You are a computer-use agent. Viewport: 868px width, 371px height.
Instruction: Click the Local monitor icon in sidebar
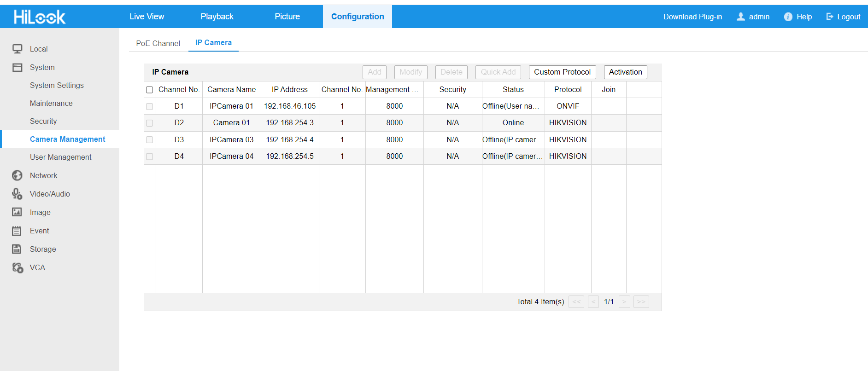pos(17,49)
